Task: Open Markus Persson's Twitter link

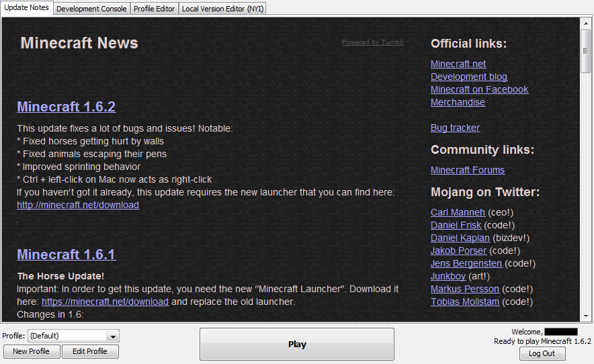Action: [x=465, y=289]
